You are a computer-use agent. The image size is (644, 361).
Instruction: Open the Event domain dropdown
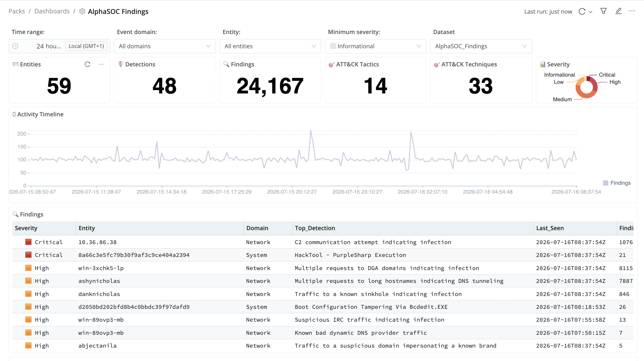tap(165, 46)
